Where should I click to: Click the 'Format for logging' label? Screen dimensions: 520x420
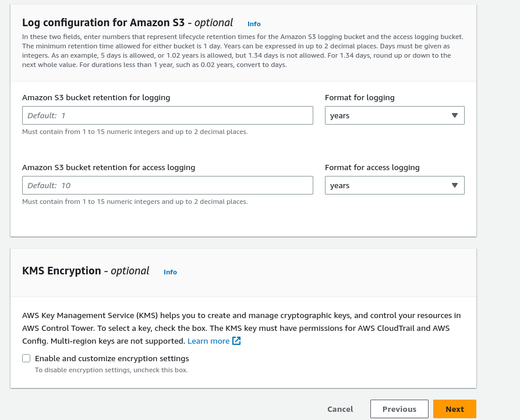tap(359, 97)
